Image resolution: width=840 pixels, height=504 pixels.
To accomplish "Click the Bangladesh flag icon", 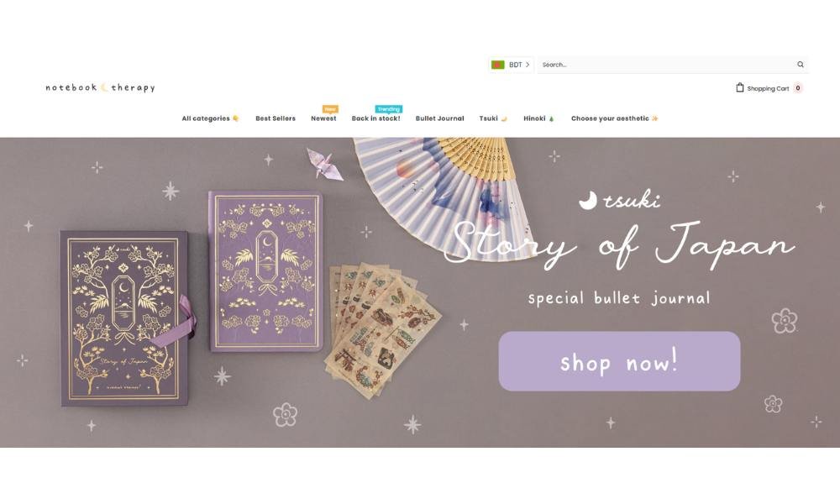I will 497,65.
